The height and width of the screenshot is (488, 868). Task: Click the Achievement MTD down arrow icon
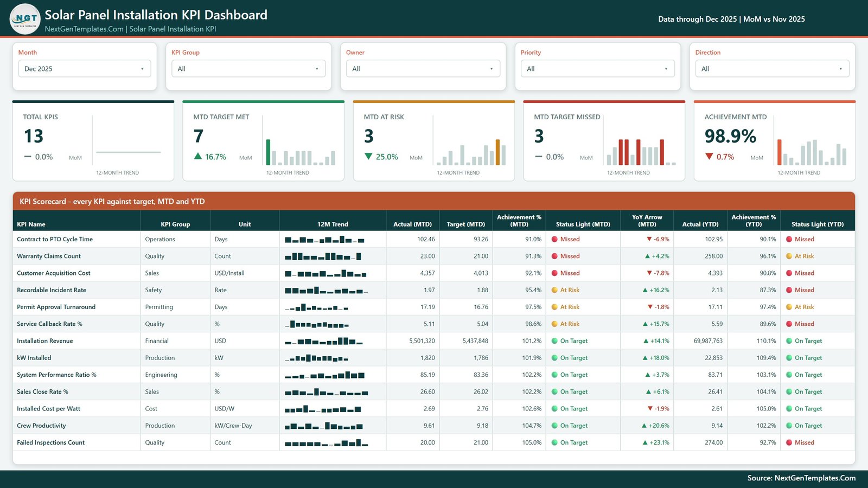pos(709,156)
